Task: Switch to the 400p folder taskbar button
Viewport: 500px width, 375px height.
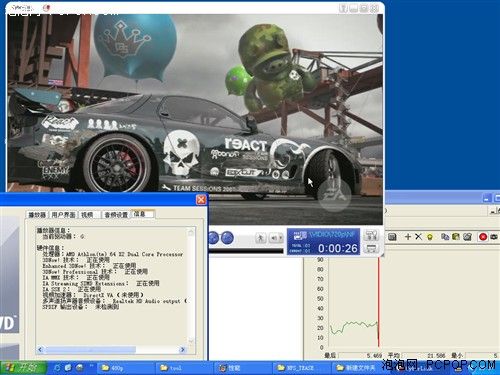Action: (126, 368)
